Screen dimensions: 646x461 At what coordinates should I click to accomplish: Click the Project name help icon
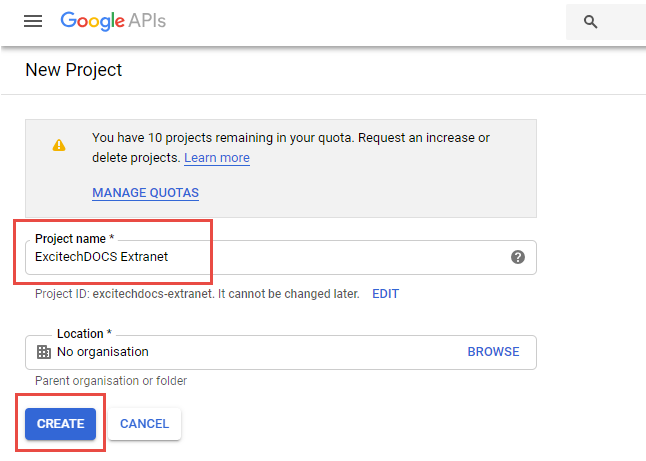(517, 257)
